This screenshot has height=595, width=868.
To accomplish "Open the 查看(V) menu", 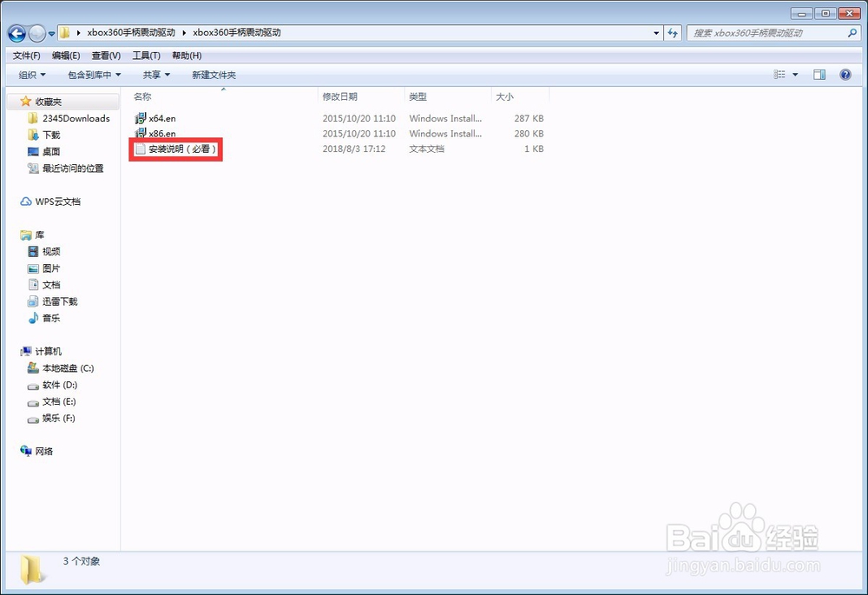I will point(106,56).
